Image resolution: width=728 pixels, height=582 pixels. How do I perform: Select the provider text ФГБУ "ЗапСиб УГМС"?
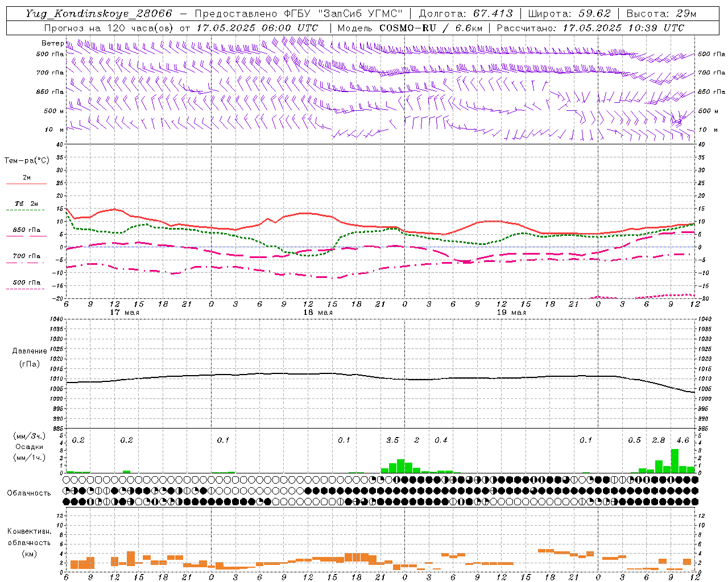[x=345, y=14]
